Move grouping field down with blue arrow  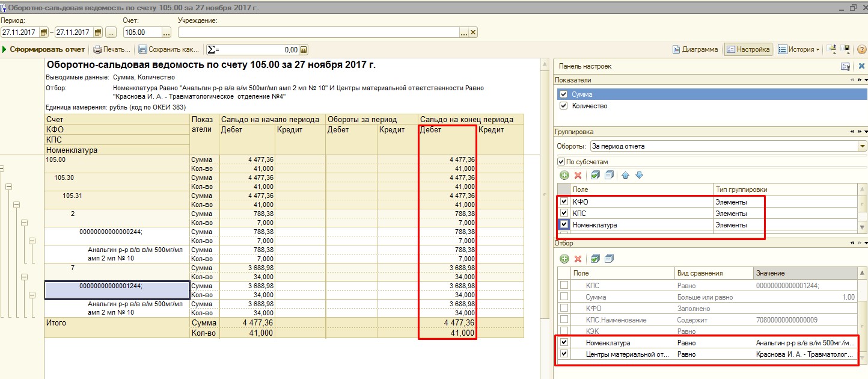coord(639,175)
